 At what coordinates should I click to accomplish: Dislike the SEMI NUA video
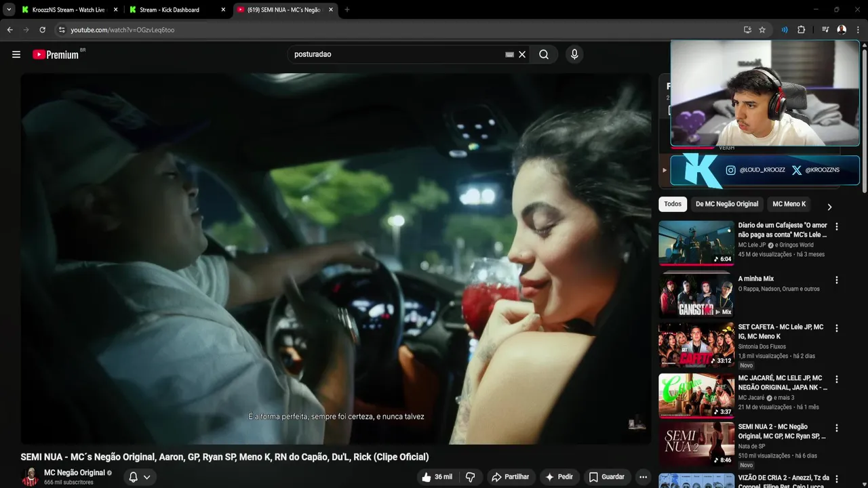click(471, 477)
